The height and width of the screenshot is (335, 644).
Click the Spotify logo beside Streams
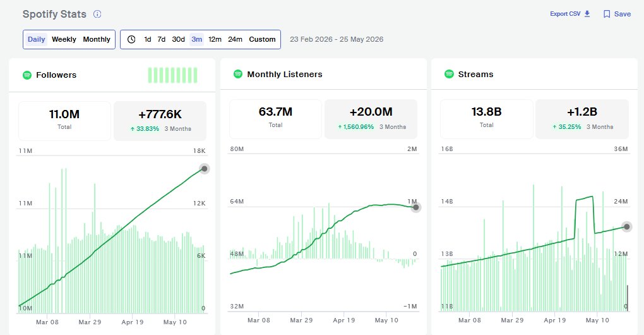[x=449, y=74]
